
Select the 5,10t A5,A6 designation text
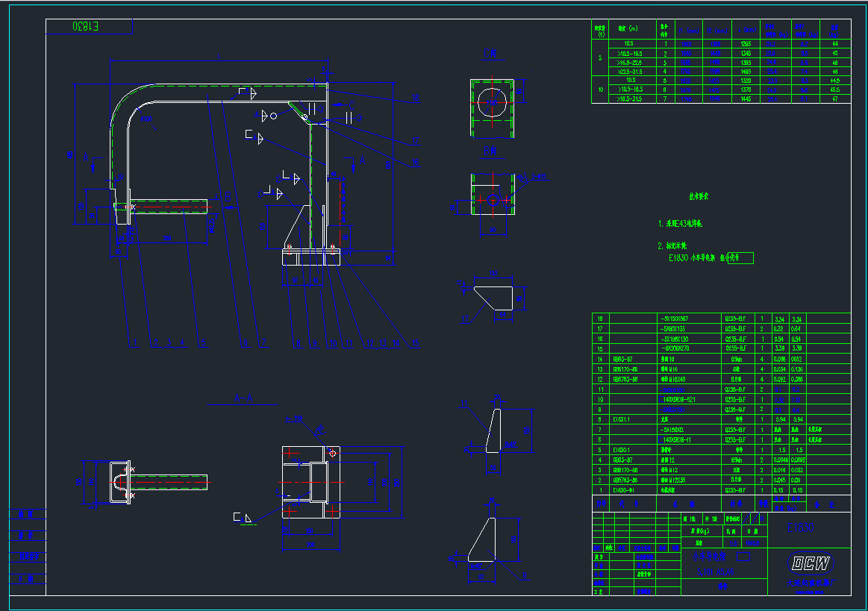715,571
